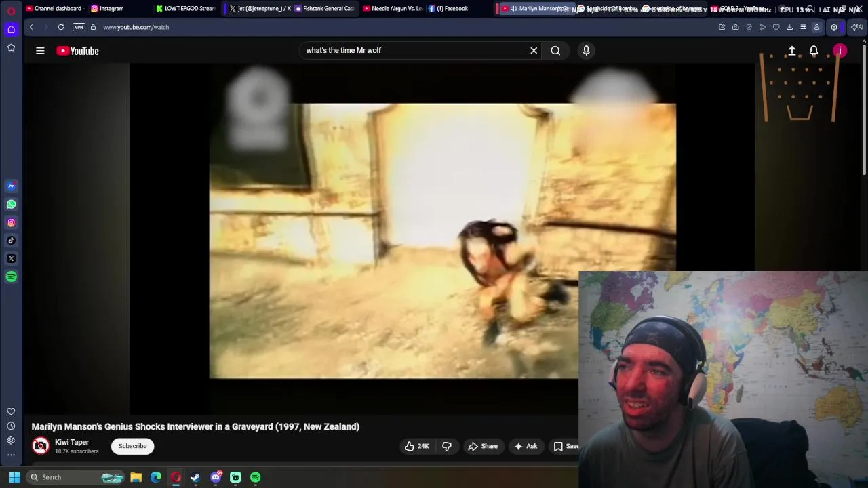
Task: Open Opera sidebar bookmarks star
Action: pos(11,47)
